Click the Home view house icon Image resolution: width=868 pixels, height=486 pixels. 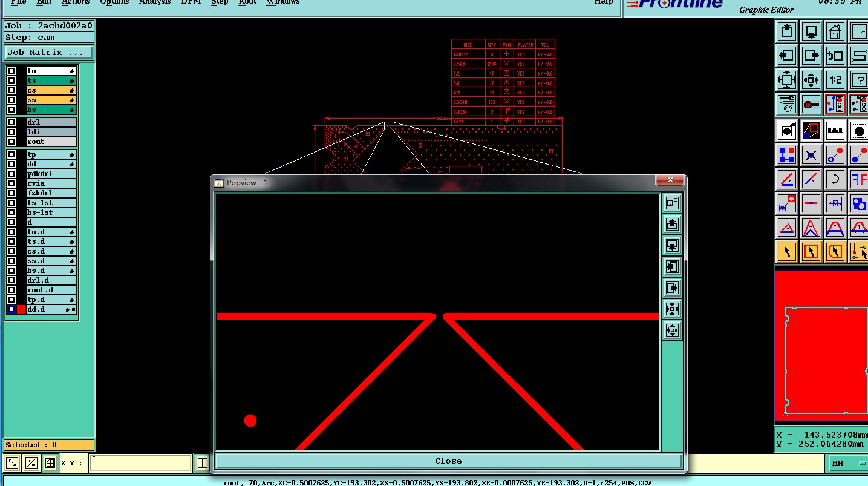(835, 31)
